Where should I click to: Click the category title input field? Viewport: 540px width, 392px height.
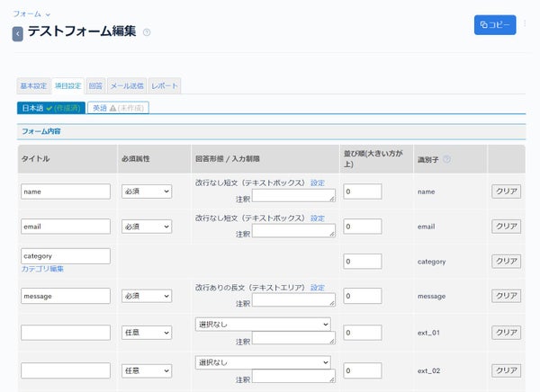(x=66, y=256)
